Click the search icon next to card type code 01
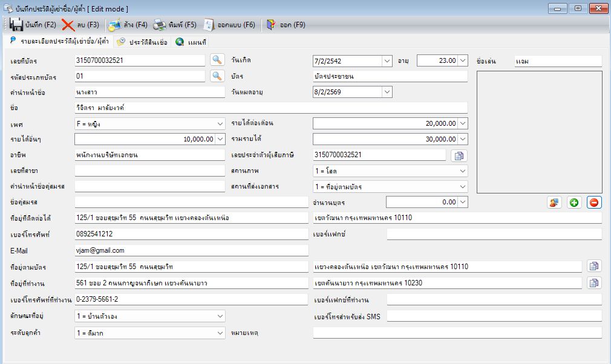Viewport: 611px width, 364px height. click(x=217, y=76)
